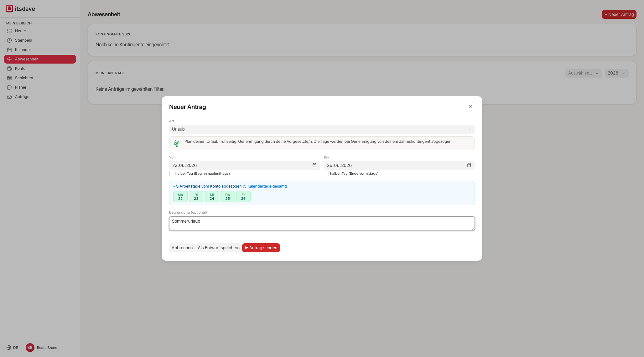Click the Abwesenheit umbrella icon
Screen dimensions: 644x357
(9, 59)
